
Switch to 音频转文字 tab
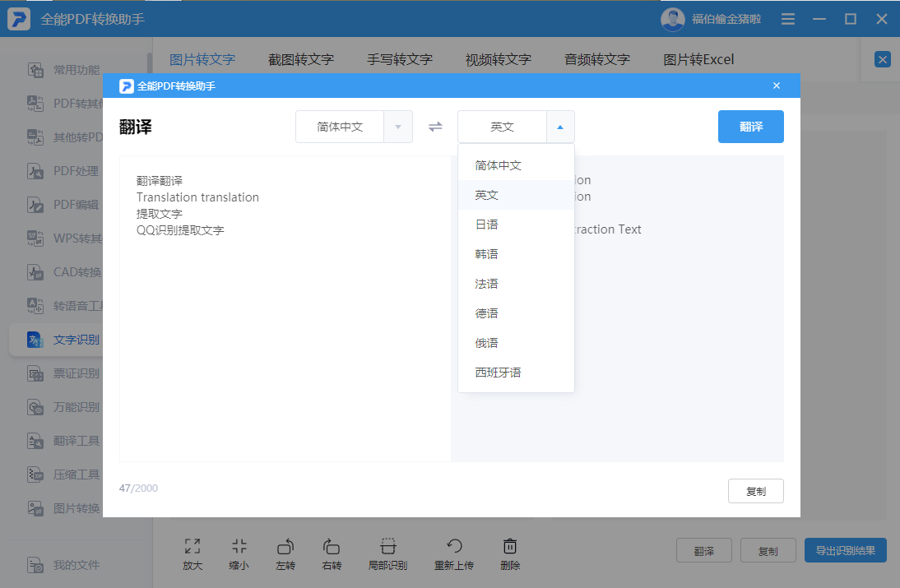point(597,60)
